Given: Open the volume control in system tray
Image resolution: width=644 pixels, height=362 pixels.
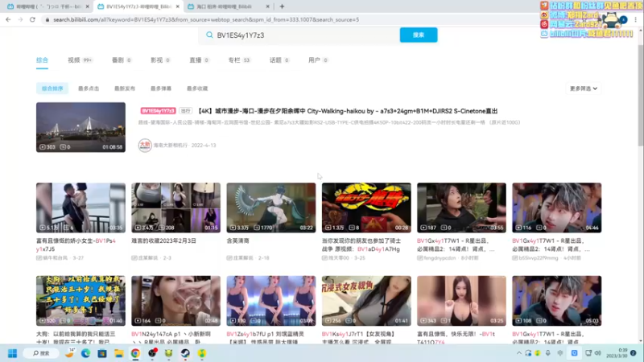Looking at the screenshot, I should click(598, 353).
